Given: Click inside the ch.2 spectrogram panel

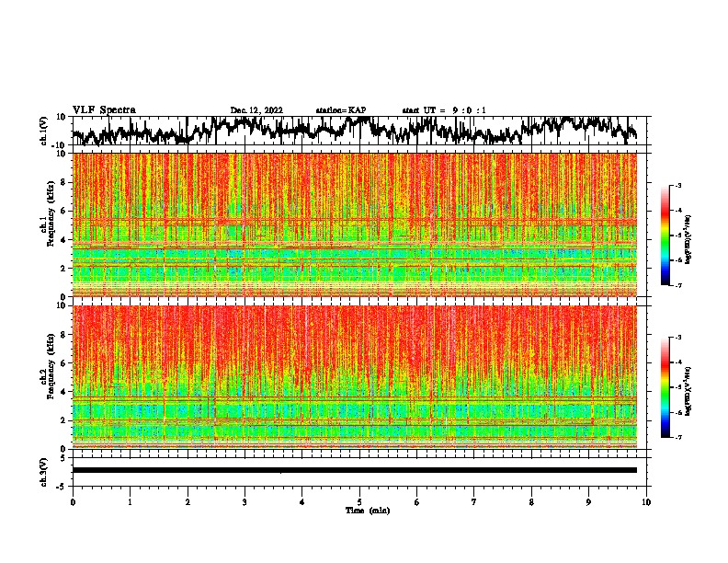Looking at the screenshot, I should (x=355, y=377).
